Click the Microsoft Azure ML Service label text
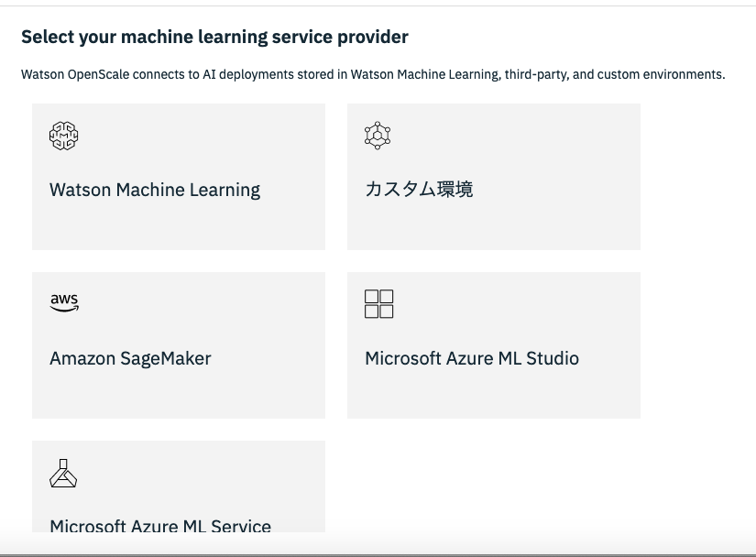 [160, 527]
